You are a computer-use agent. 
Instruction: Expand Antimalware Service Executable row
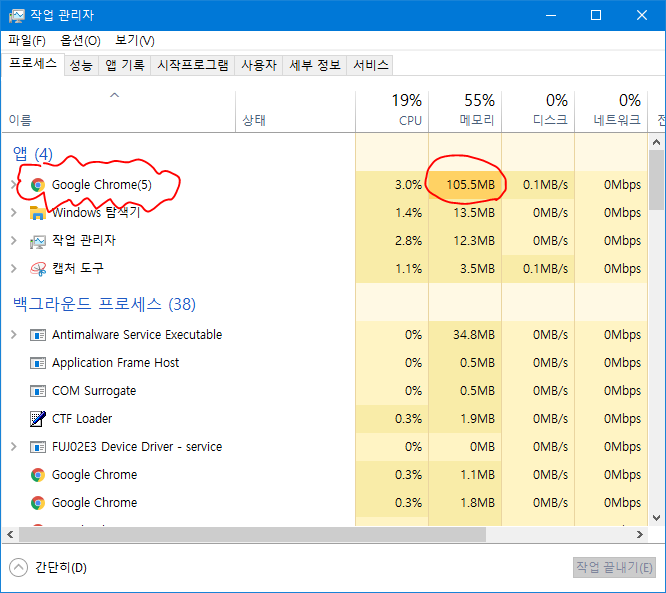[x=13, y=335]
